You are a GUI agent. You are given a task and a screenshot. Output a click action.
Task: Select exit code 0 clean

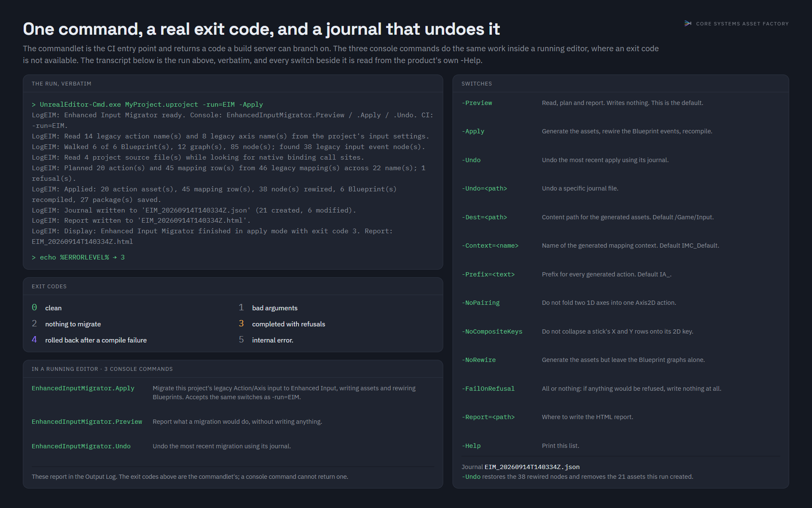47,308
